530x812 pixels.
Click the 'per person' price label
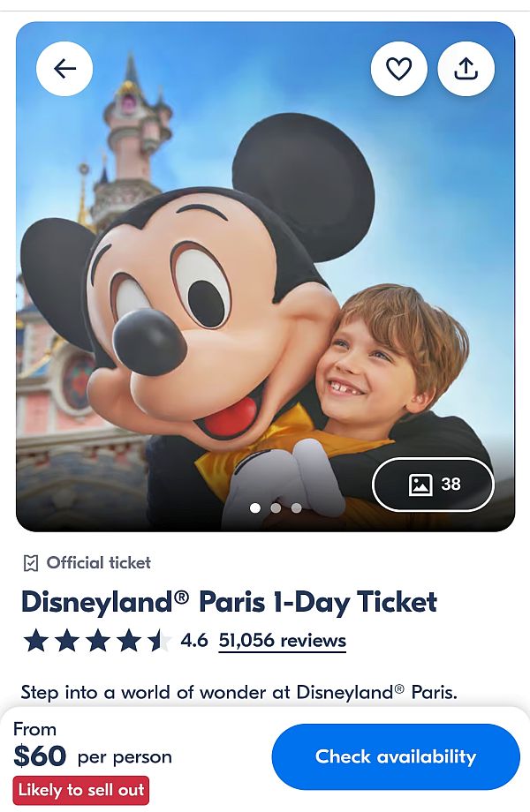[x=125, y=757]
